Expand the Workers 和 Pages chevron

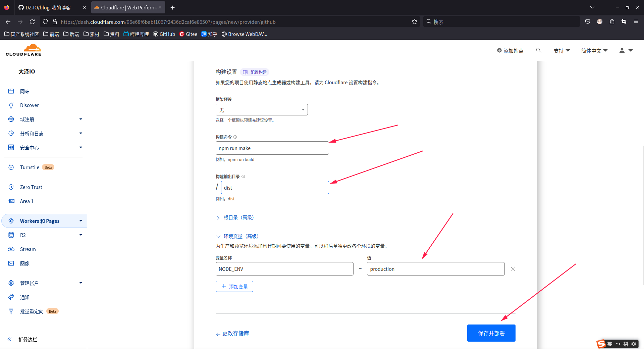tap(80, 221)
